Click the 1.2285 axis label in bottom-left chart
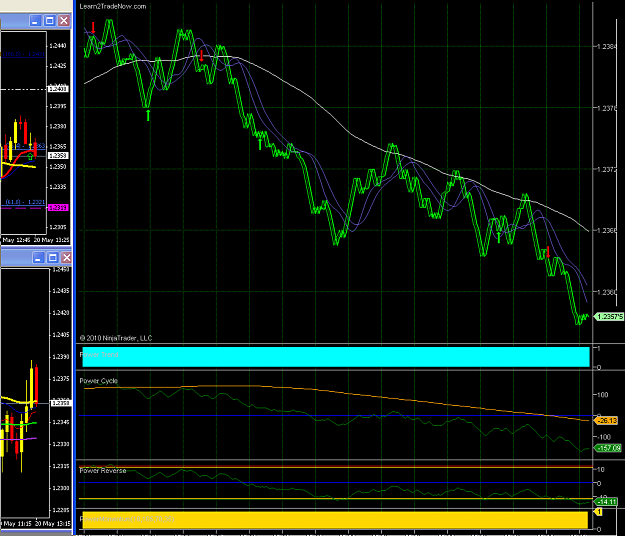This screenshot has height=536, width=625. [61, 510]
